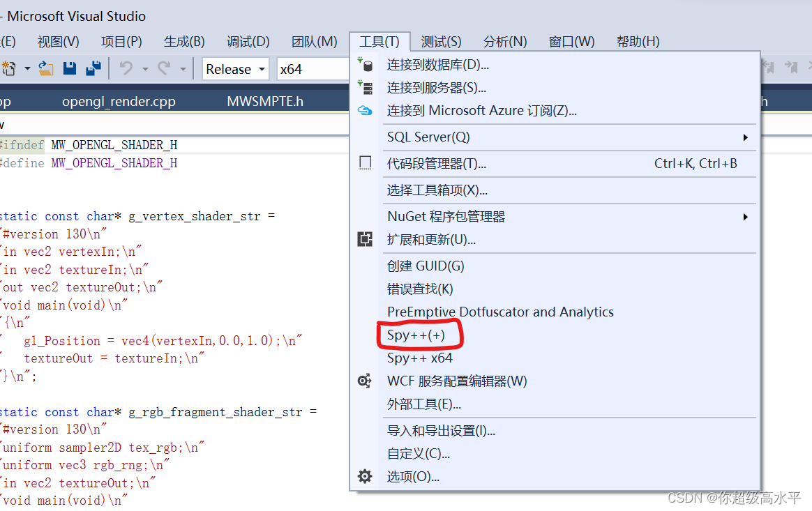Click the g_rgb_fragment_shader_str declaration line
The image size is (812, 511).
point(158,412)
